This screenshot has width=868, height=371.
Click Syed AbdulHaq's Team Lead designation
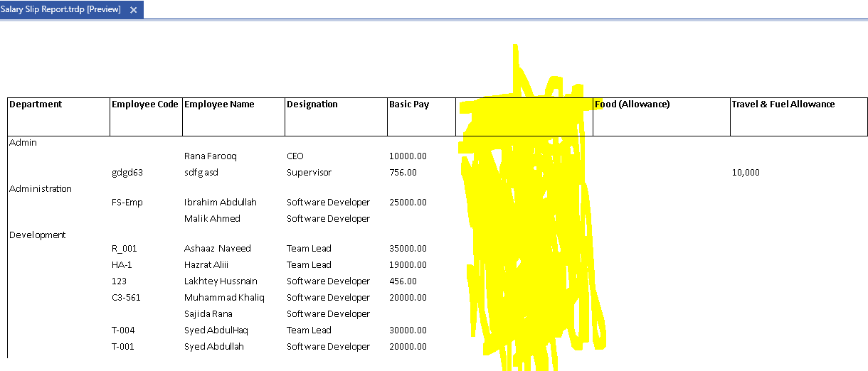(x=309, y=330)
